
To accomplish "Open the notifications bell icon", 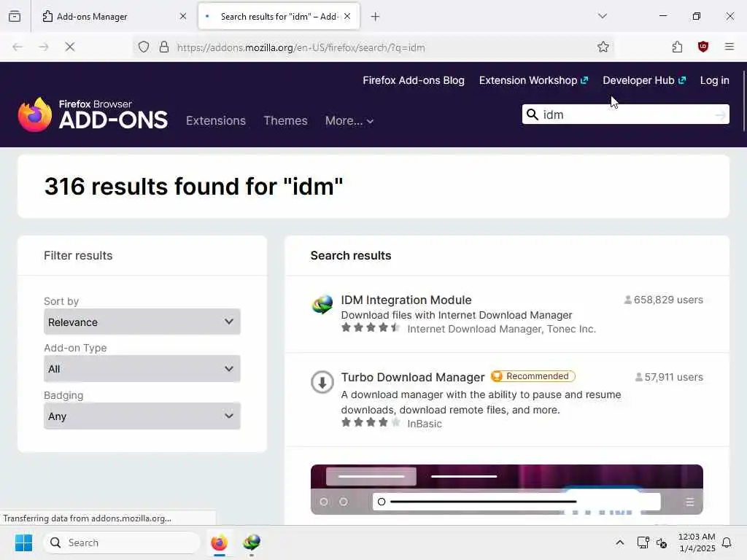I will [x=727, y=542].
